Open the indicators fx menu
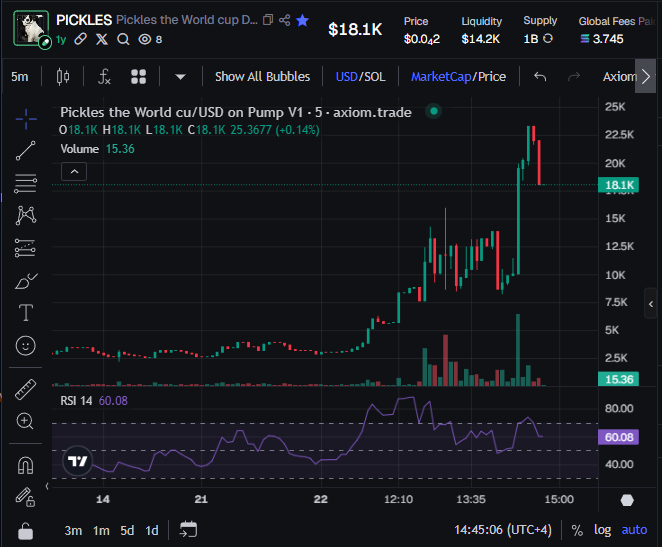The height and width of the screenshot is (547, 662). (x=104, y=77)
